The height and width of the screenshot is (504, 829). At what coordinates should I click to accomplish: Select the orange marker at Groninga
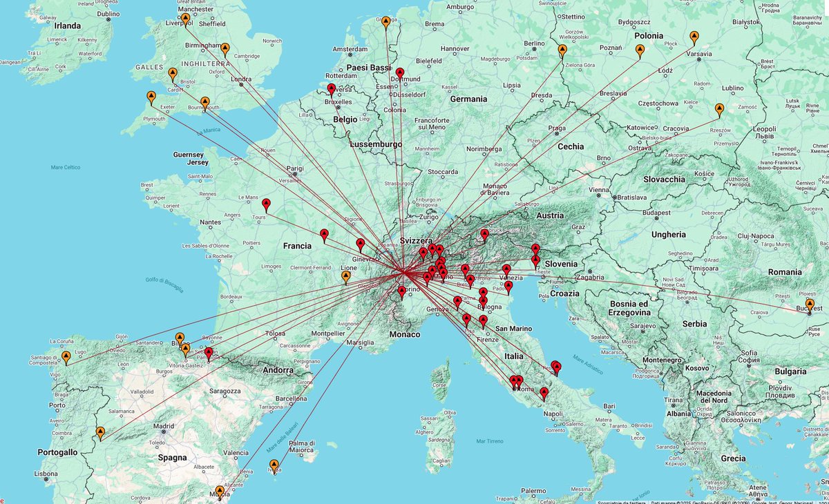[x=385, y=23]
